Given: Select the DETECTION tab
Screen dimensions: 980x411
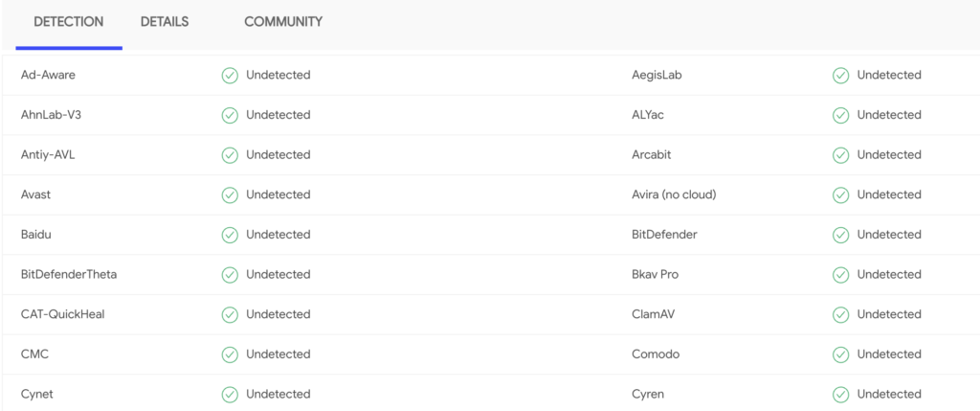Looking at the screenshot, I should [x=69, y=22].
